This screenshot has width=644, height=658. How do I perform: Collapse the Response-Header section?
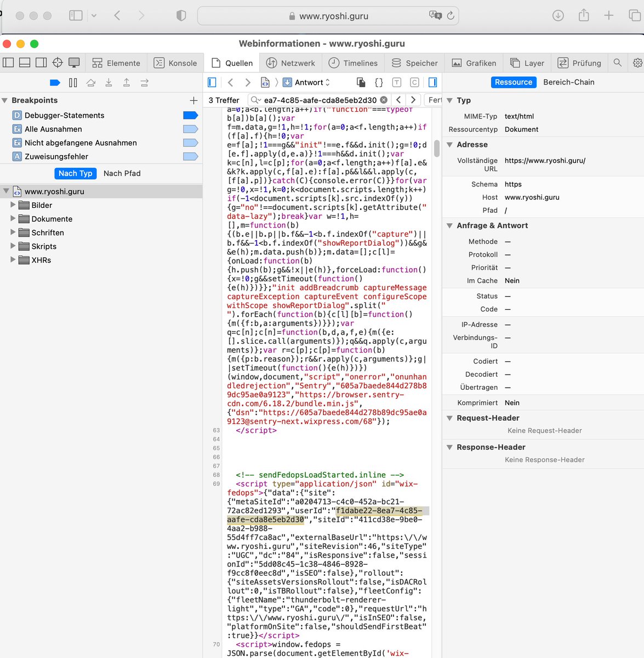coord(449,447)
